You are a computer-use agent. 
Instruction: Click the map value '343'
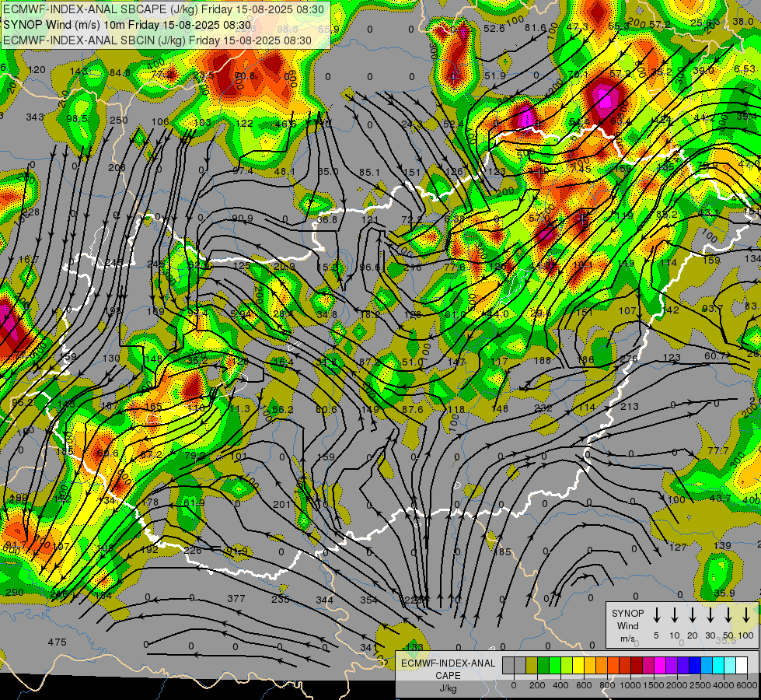34,117
